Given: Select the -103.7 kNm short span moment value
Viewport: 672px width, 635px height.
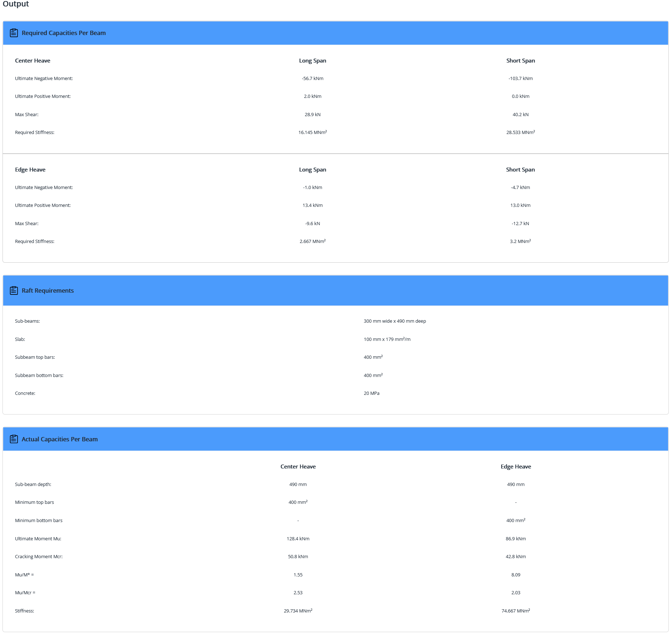Looking at the screenshot, I should point(520,79).
